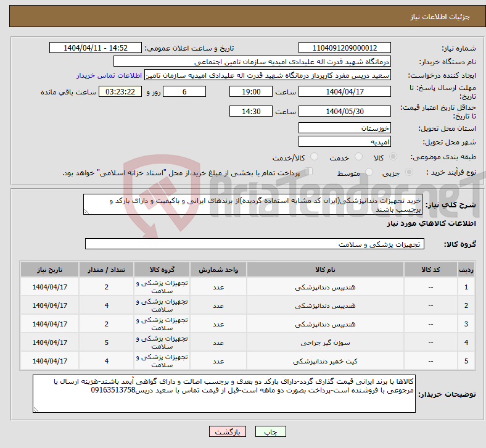This screenshot has height=448, width=486.
Task: Click هندپیس دندانپزشکی in row 3
Action: point(325,325)
